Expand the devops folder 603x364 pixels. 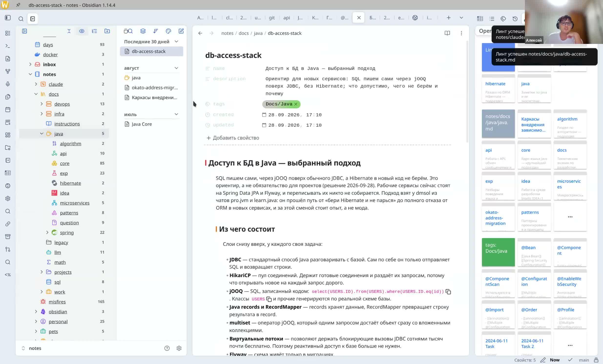click(42, 104)
